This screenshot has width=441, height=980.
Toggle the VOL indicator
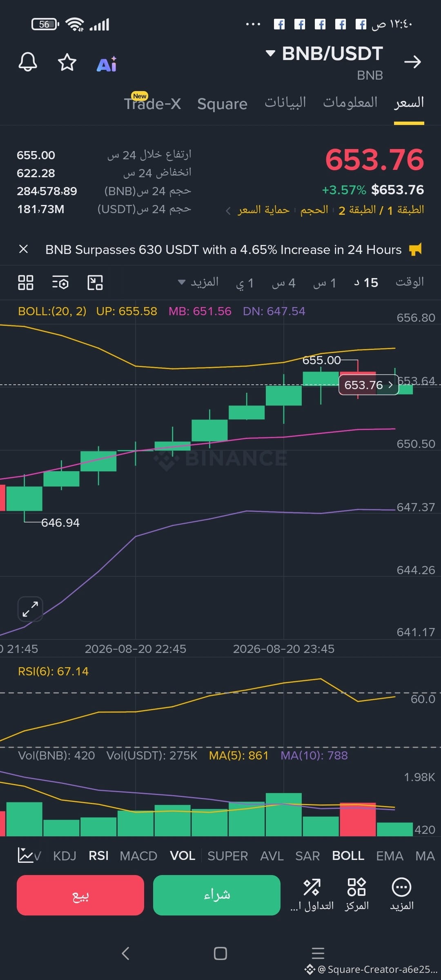[x=183, y=855]
